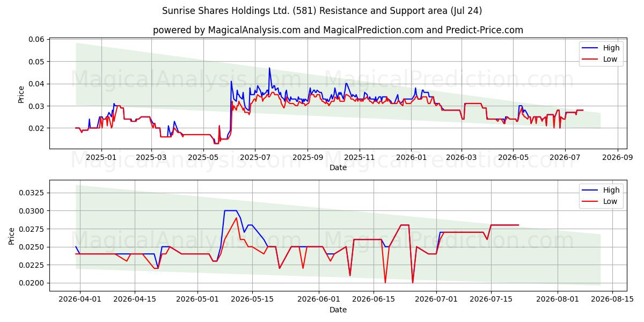Image resolution: width=644 pixels, height=322 pixels.
Task: Click the '2026-05-01' tick label
Action: click(x=197, y=299)
